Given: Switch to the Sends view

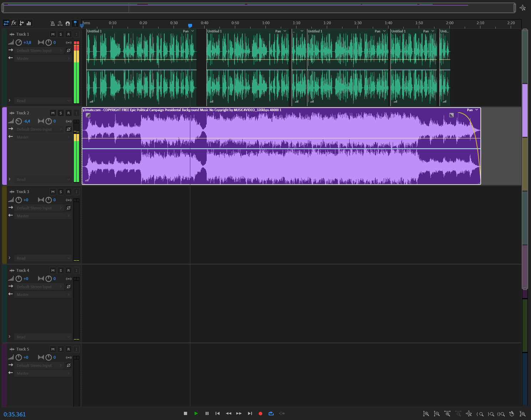Looking at the screenshot, I should (21, 23).
